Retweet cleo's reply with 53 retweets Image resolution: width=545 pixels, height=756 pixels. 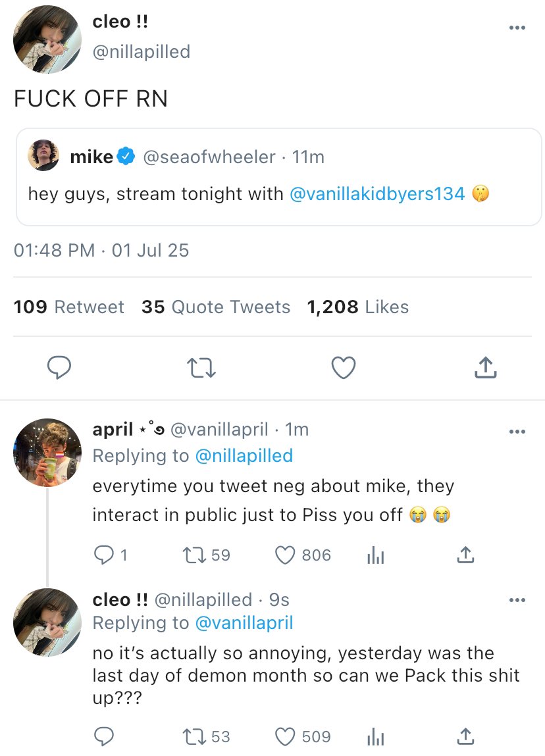tap(195, 737)
